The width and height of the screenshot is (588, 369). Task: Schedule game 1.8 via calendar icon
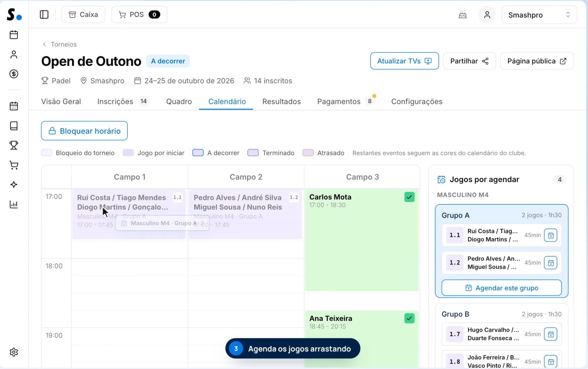tap(551, 362)
